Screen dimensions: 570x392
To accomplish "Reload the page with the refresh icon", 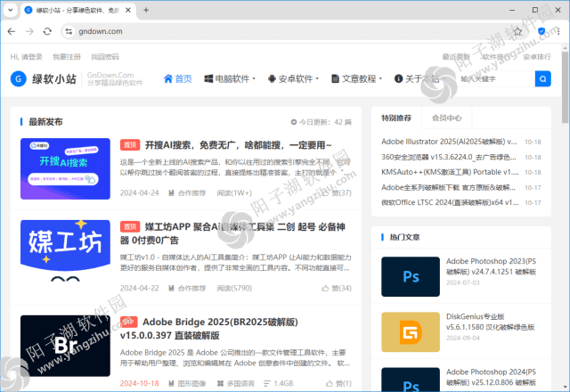I will (47, 32).
